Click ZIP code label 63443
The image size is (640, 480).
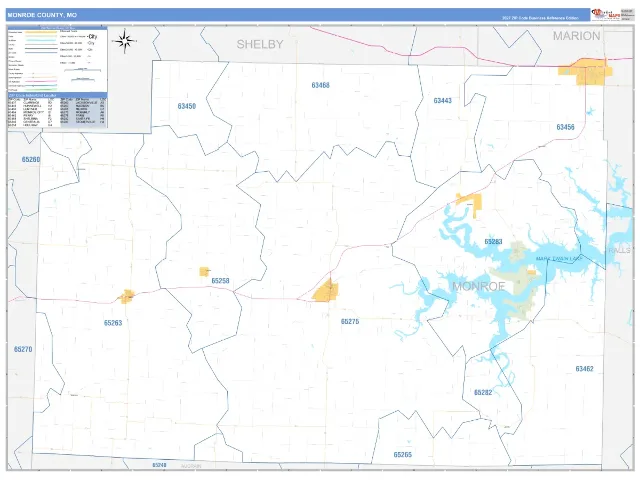click(x=442, y=100)
